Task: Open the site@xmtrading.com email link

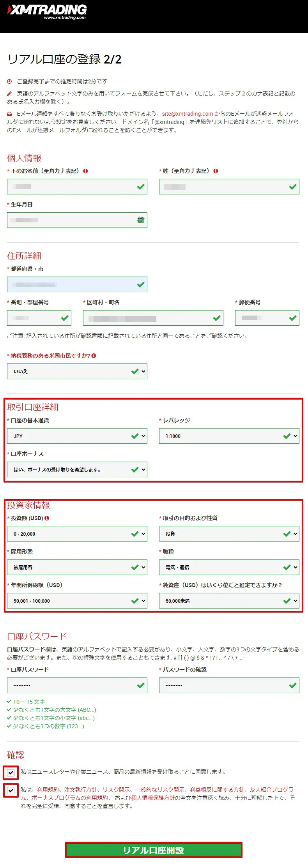Action: coord(188,114)
